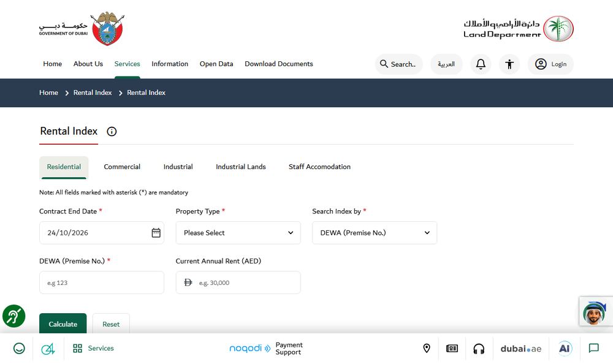The height and width of the screenshot is (364, 613).
Task: Open the Property Type dropdown
Action: [x=238, y=233]
